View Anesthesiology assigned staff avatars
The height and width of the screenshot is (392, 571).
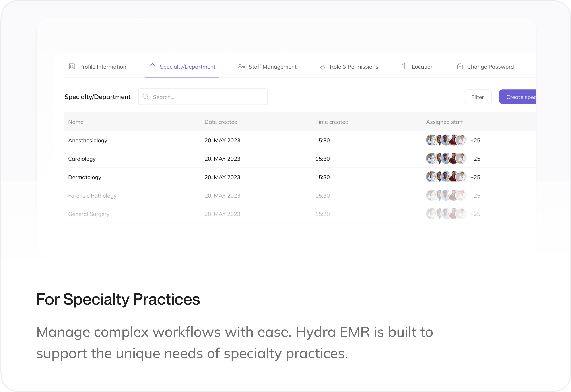[x=446, y=140]
